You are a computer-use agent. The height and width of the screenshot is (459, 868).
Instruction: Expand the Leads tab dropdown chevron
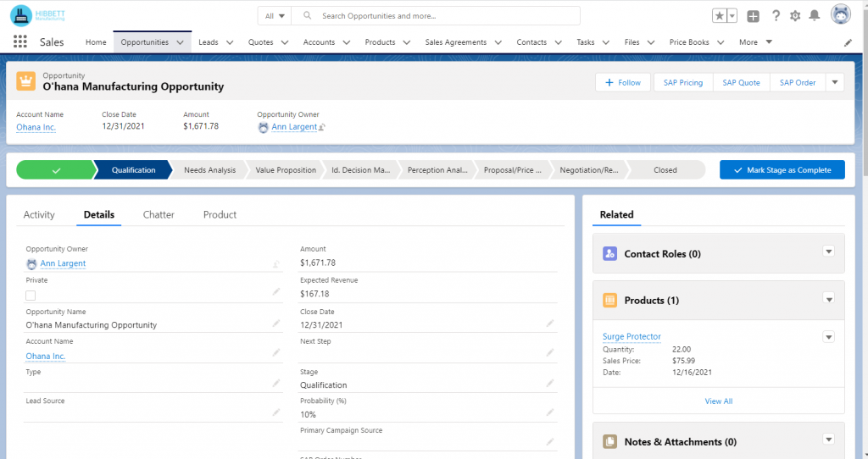tap(230, 42)
